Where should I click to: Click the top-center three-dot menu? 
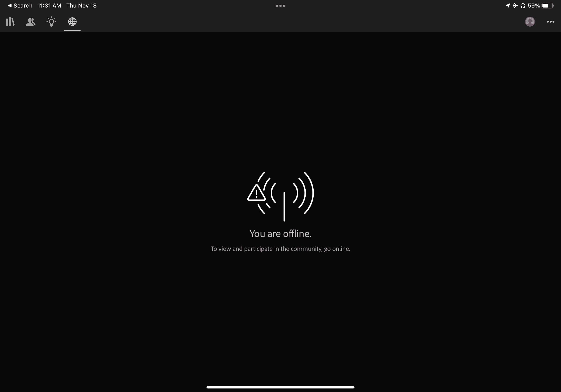(280, 6)
